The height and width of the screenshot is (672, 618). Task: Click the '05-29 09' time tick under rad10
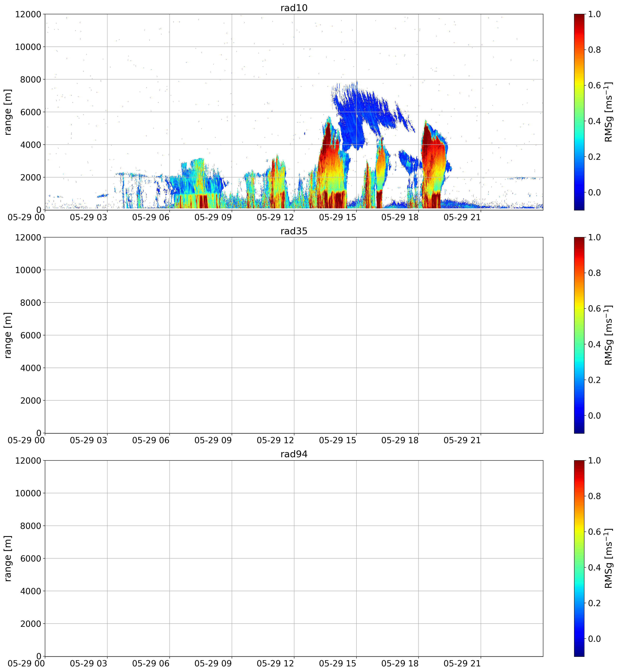coord(213,217)
